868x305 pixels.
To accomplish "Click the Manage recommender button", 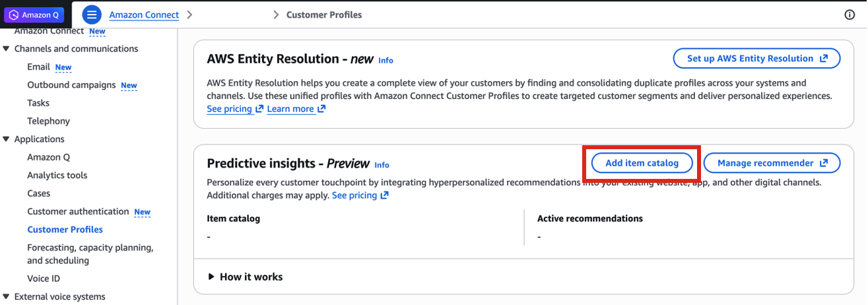I will [x=771, y=163].
